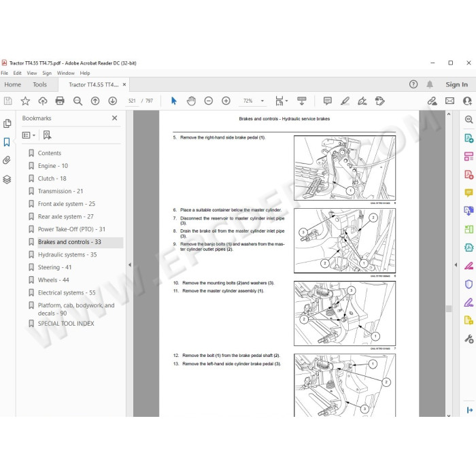Open the find text magnifier
Viewport: 476px width, 476px height.
pos(78,101)
